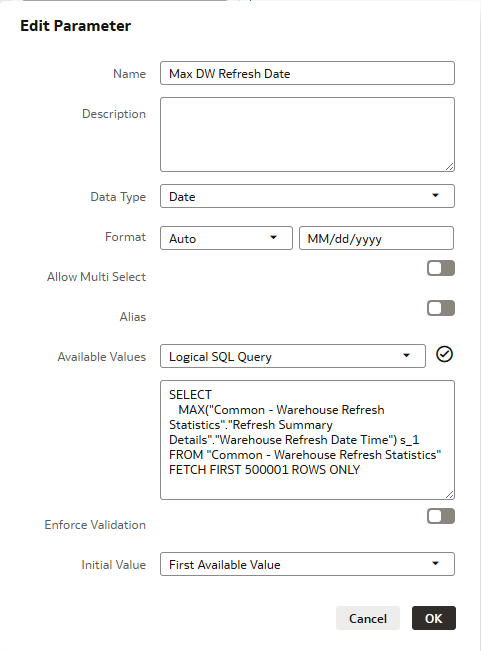Click into the Name field
481x651 pixels.
pyautogui.click(x=307, y=73)
